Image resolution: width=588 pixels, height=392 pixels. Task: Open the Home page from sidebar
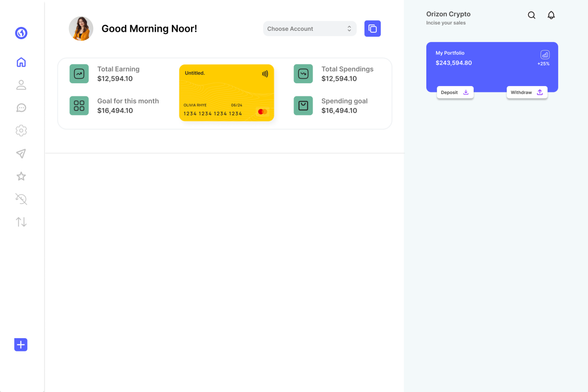[21, 62]
